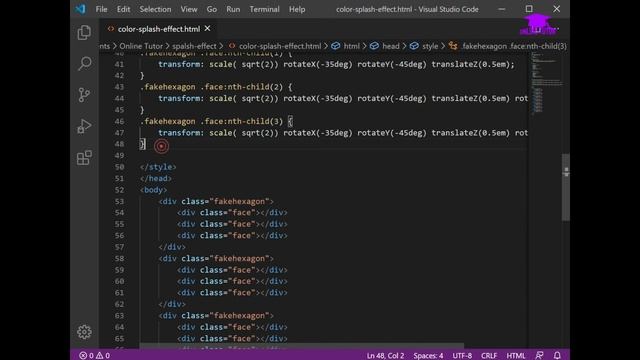This screenshot has height=360, width=640.
Task: Click the closing brace on line 45
Action: [142, 110]
